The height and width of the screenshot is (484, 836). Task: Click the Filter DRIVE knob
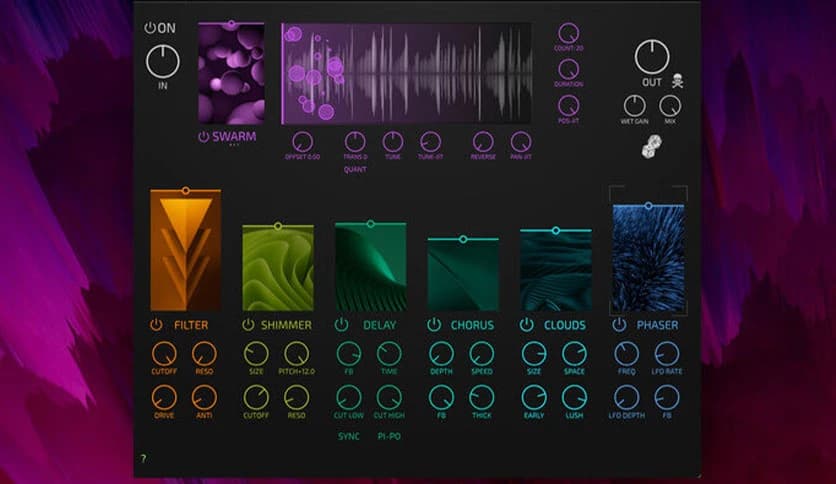(x=164, y=398)
